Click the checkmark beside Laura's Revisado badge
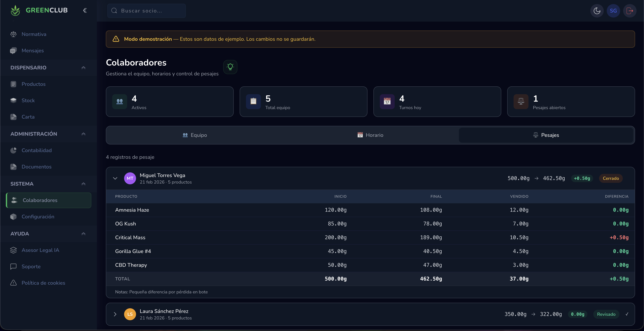 coord(627,314)
